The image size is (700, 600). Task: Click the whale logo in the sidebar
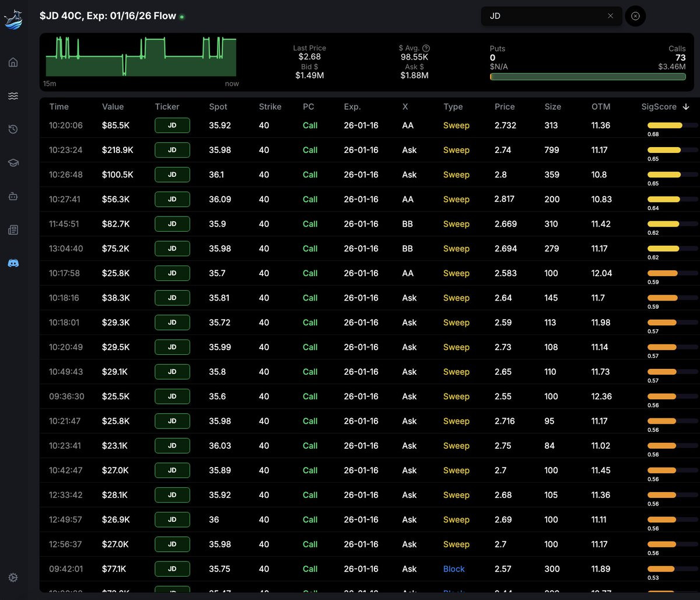[x=13, y=19]
